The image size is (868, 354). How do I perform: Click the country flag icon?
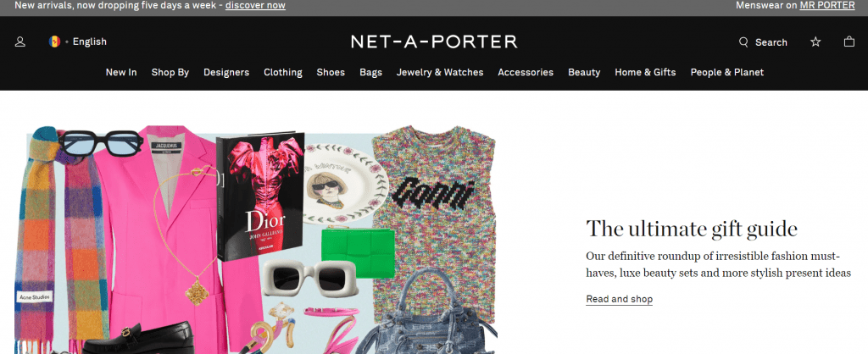coord(54,41)
